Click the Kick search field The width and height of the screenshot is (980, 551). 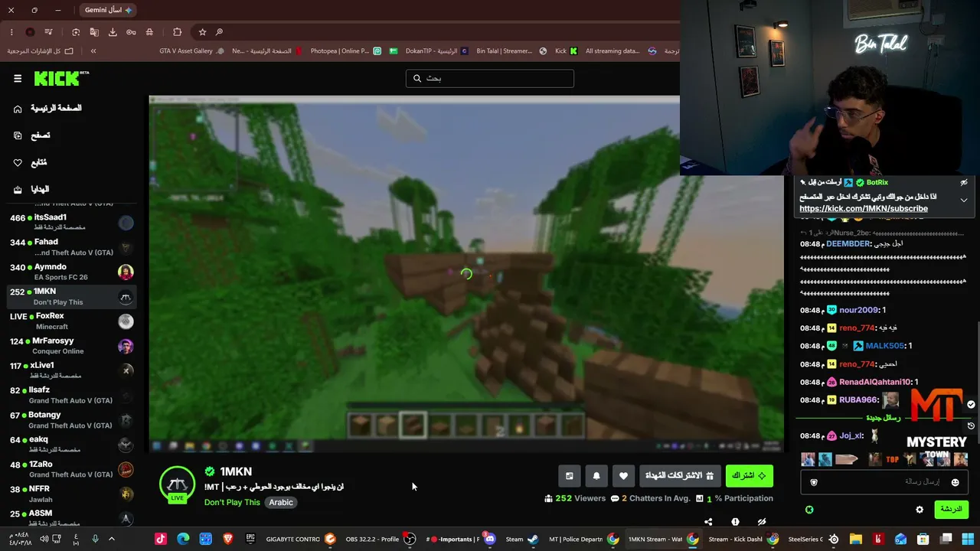pos(489,78)
